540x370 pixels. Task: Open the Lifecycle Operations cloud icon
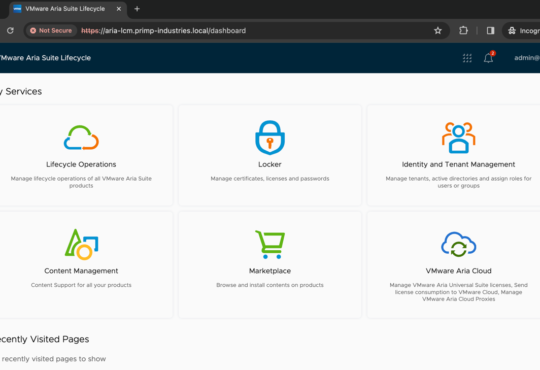(81, 137)
